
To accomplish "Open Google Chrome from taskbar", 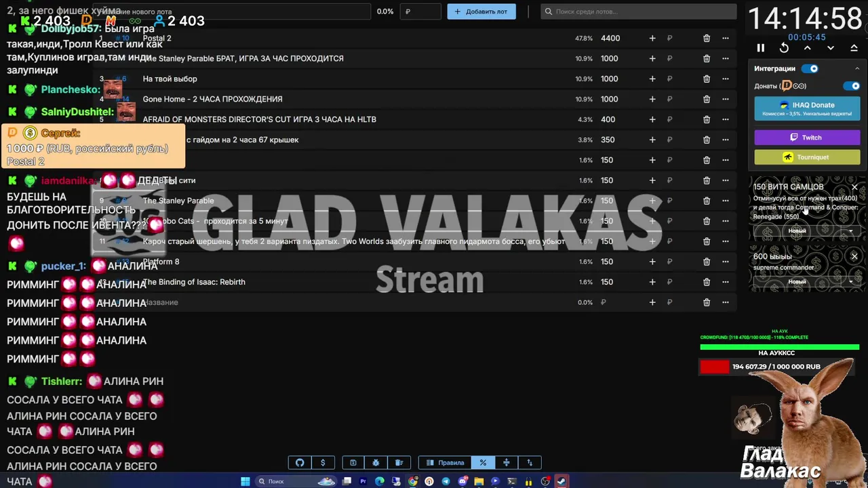I will (x=412, y=481).
